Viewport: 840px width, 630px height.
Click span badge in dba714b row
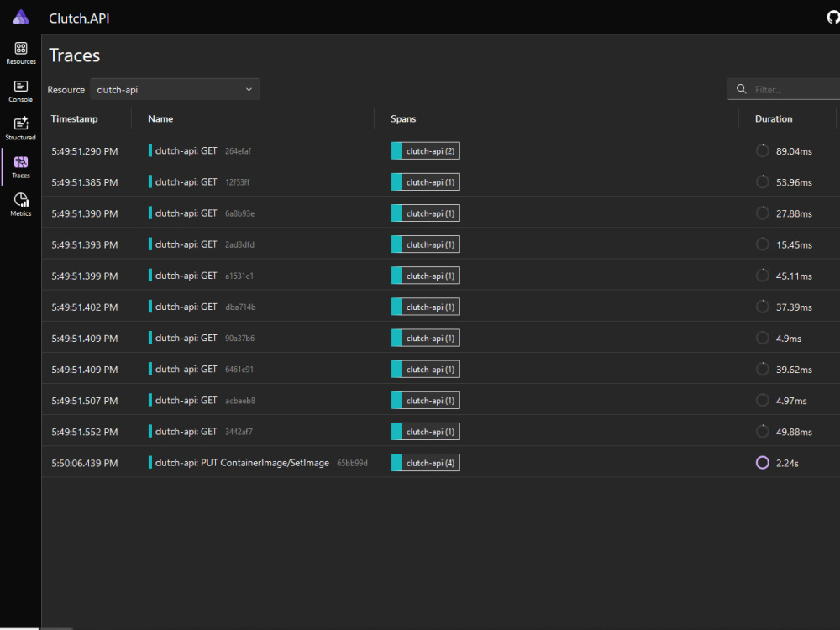click(x=426, y=307)
